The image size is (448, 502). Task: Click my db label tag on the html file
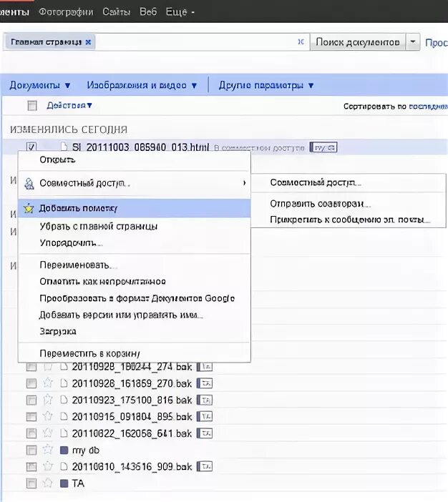pyautogui.click(x=323, y=147)
